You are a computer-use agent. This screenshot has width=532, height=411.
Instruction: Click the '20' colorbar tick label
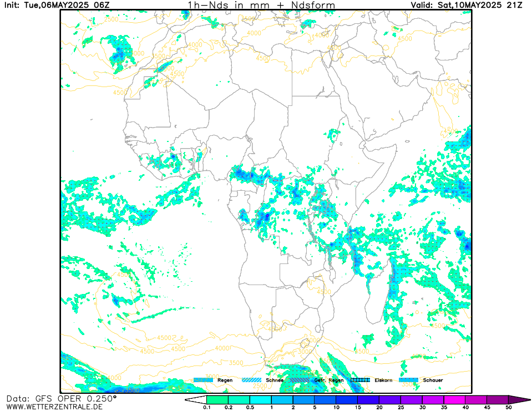tap(379, 407)
